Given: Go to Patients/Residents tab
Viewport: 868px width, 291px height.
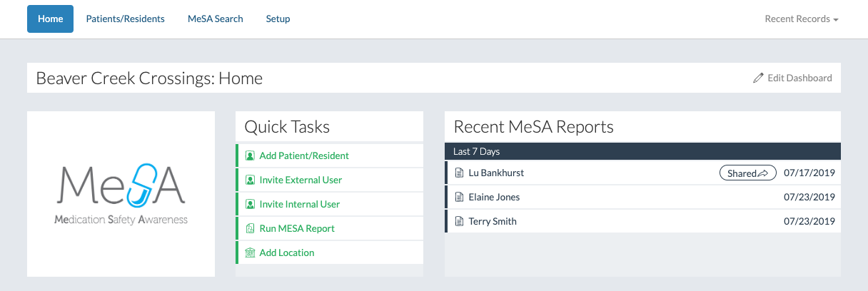Looking at the screenshot, I should (x=126, y=19).
